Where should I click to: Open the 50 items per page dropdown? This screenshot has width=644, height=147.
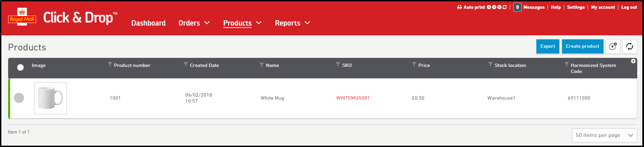click(604, 135)
